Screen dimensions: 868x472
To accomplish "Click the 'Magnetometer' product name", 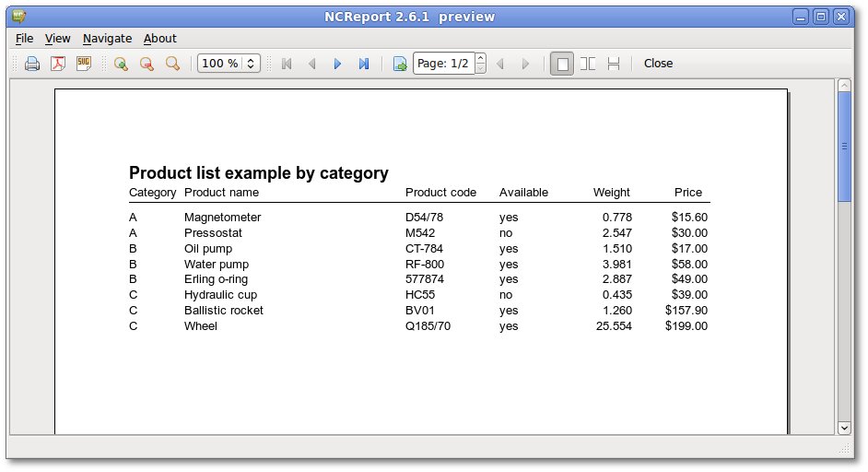I will [223, 218].
